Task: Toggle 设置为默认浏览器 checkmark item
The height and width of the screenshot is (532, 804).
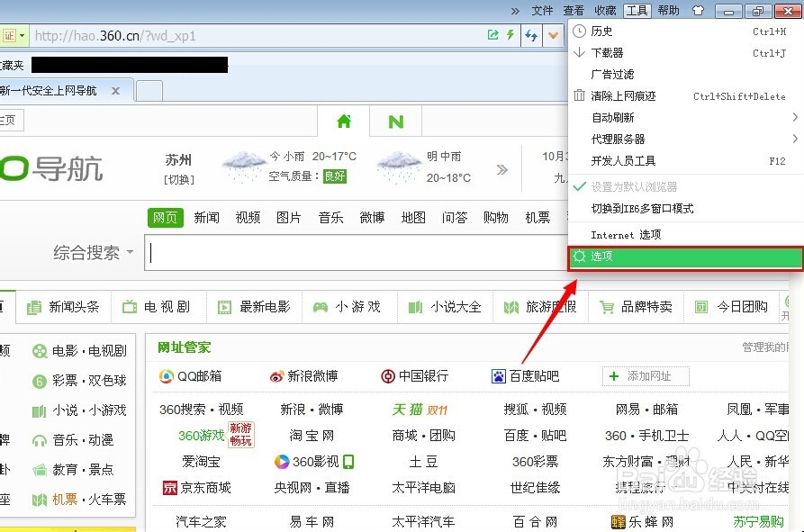Action: 685,187
